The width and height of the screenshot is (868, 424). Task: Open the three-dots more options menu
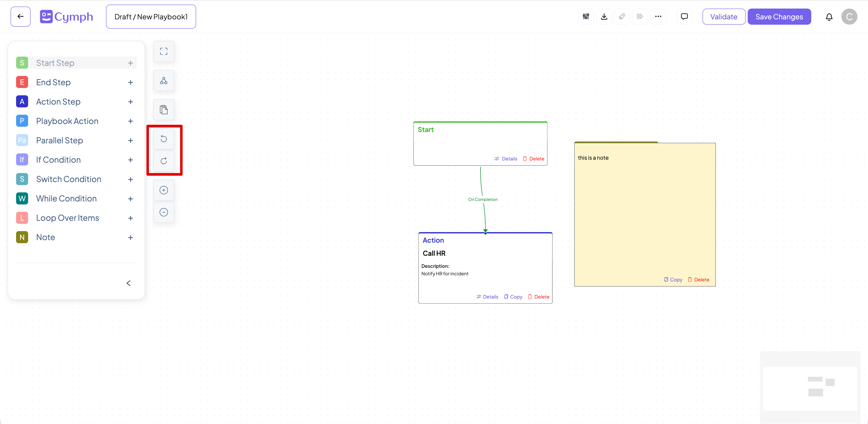tap(658, 17)
